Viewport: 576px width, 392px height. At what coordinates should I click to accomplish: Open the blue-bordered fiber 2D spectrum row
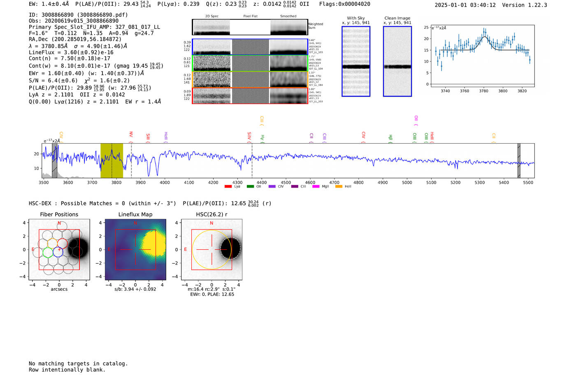[x=250, y=47]
